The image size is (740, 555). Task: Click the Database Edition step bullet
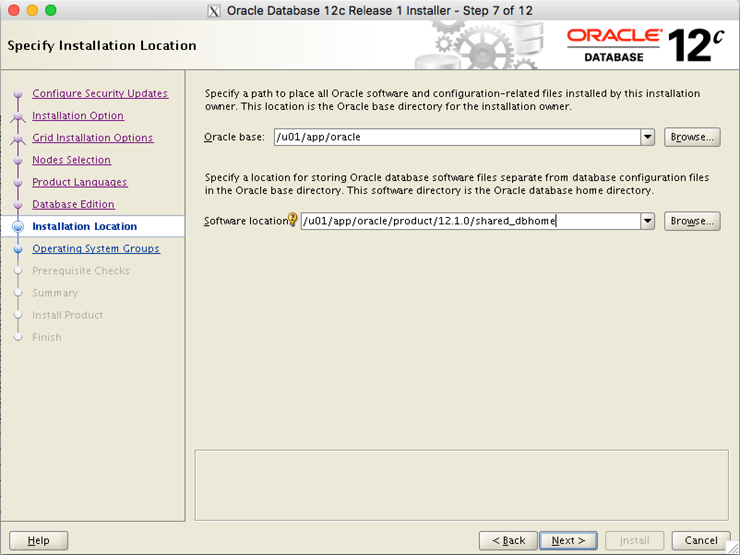point(18,205)
